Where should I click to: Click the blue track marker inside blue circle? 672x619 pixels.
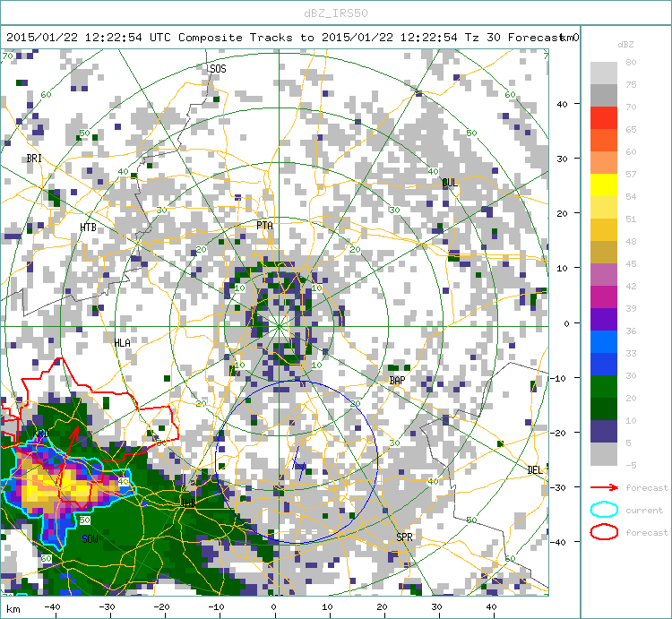tap(299, 464)
